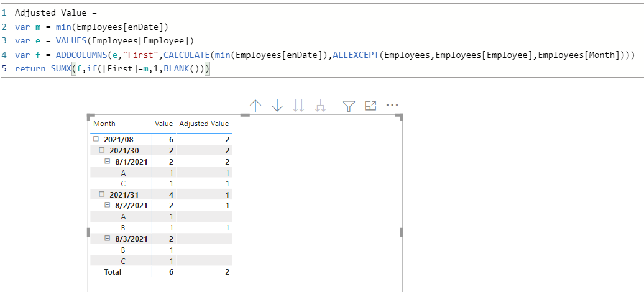The width and height of the screenshot is (644, 292).
Task: Go to next level in hierarchy icon
Action: coord(298,106)
